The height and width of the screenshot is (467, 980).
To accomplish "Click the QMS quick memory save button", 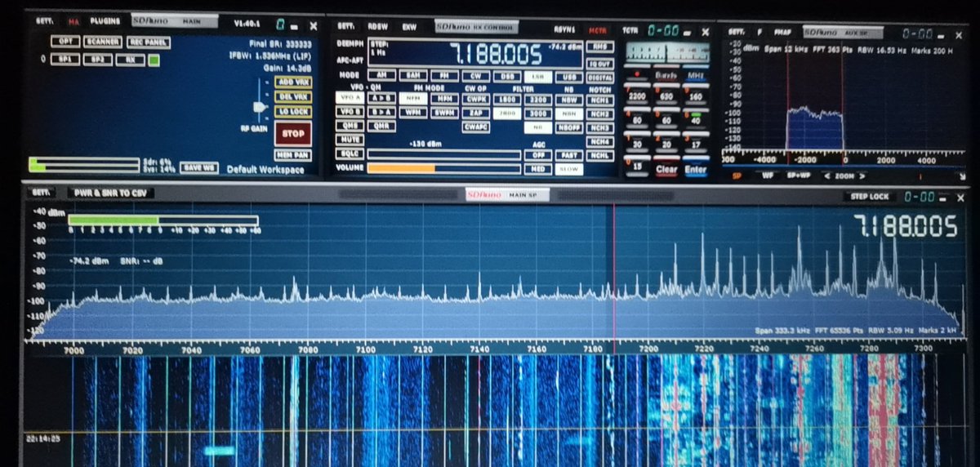I will 350,126.
